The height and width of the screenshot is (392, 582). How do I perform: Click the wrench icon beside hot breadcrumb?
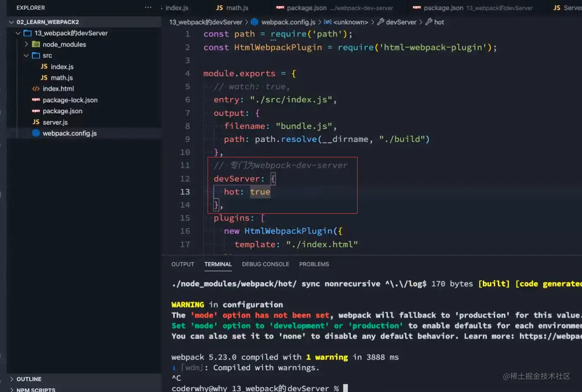coord(429,22)
